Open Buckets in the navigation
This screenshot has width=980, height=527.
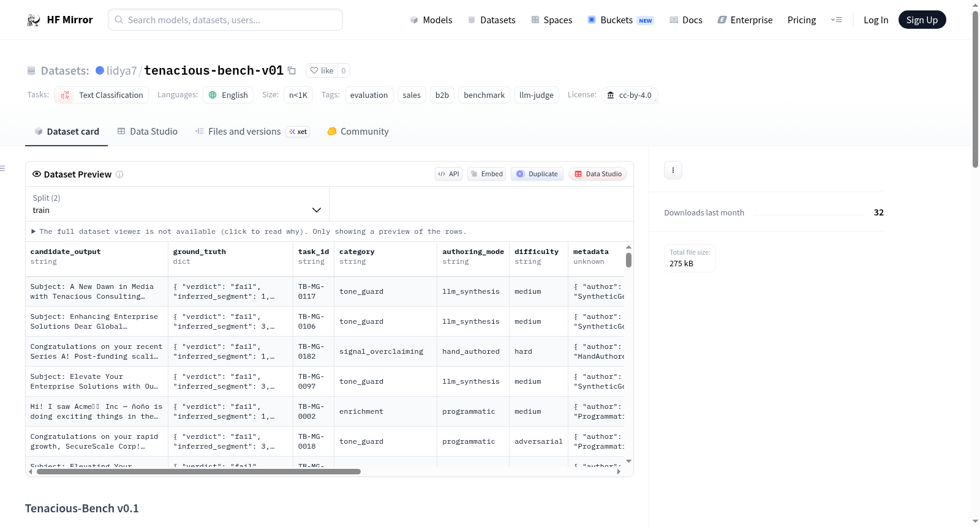pyautogui.click(x=620, y=20)
